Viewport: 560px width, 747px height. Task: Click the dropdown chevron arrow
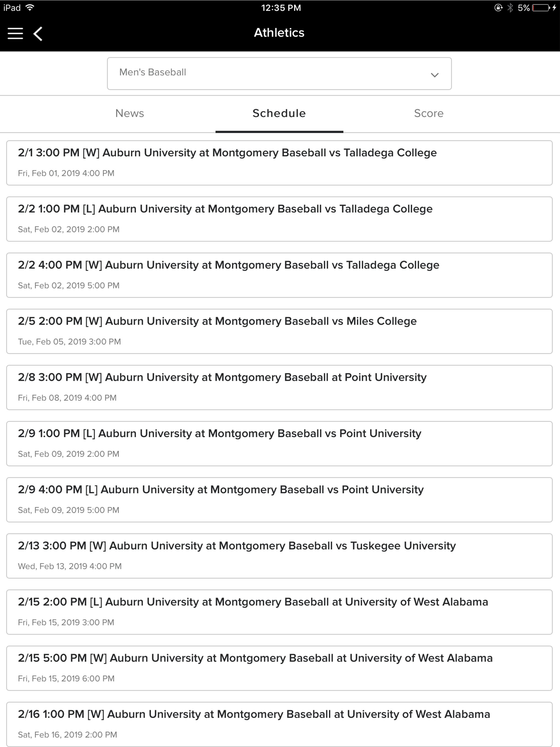tap(435, 75)
